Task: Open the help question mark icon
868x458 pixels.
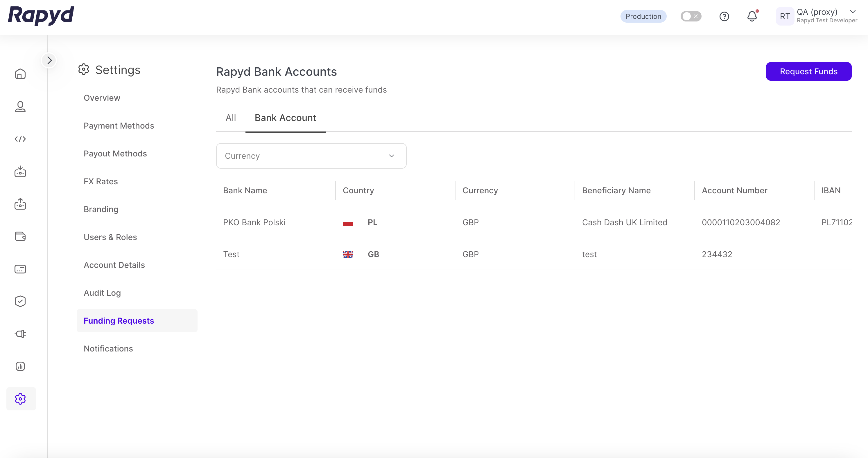Action: tap(724, 16)
